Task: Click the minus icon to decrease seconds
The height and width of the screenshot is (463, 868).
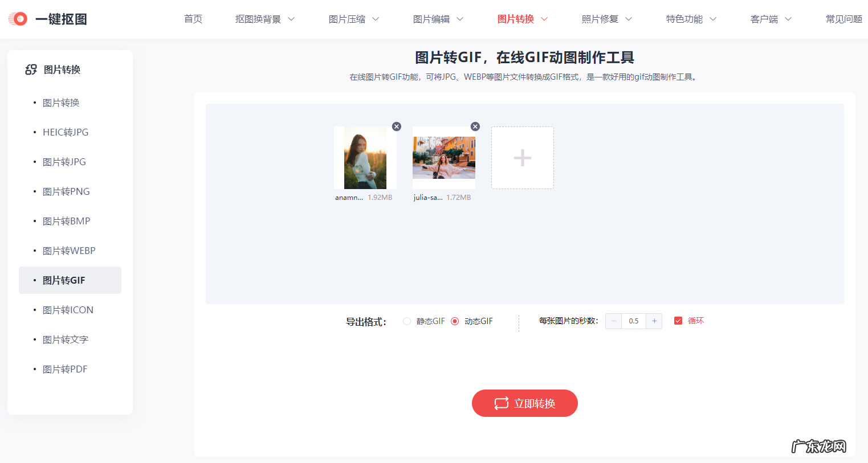Action: [613, 321]
